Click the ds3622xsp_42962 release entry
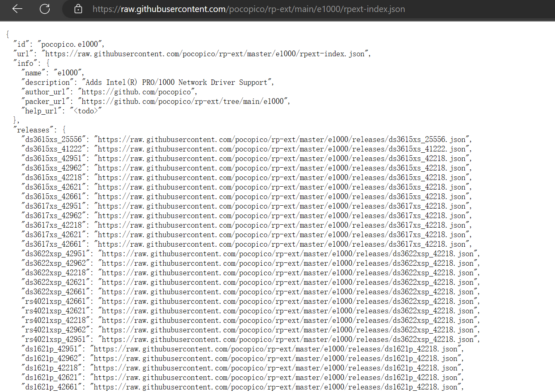The width and height of the screenshot is (555, 392). click(251, 263)
